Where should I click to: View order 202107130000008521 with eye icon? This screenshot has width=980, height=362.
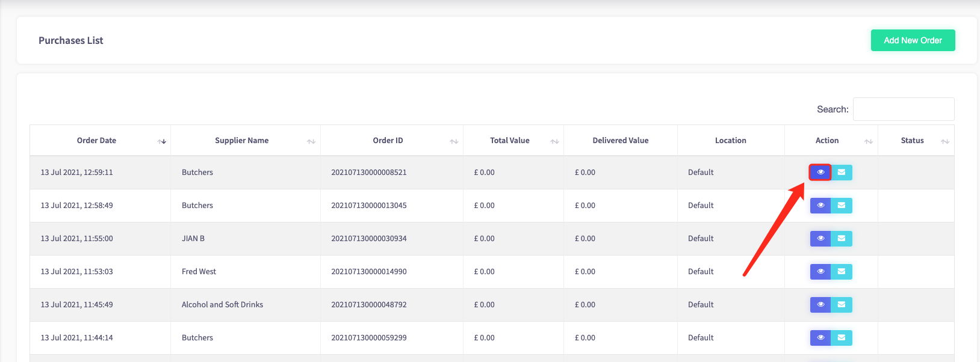(x=820, y=173)
